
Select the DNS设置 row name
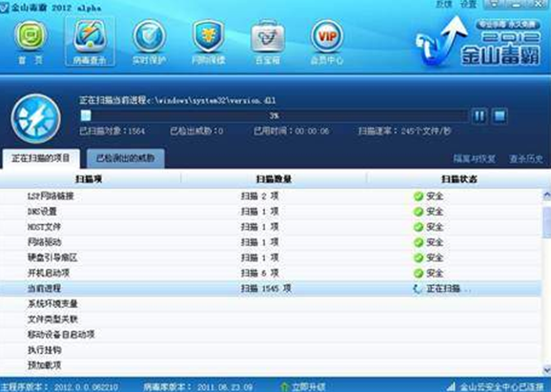point(42,212)
